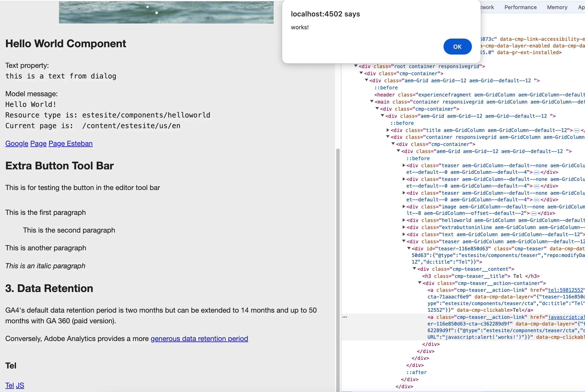This screenshot has height=392, width=585.
Task: Click the ellipsis badge on first teaser div
Action: (536, 172)
